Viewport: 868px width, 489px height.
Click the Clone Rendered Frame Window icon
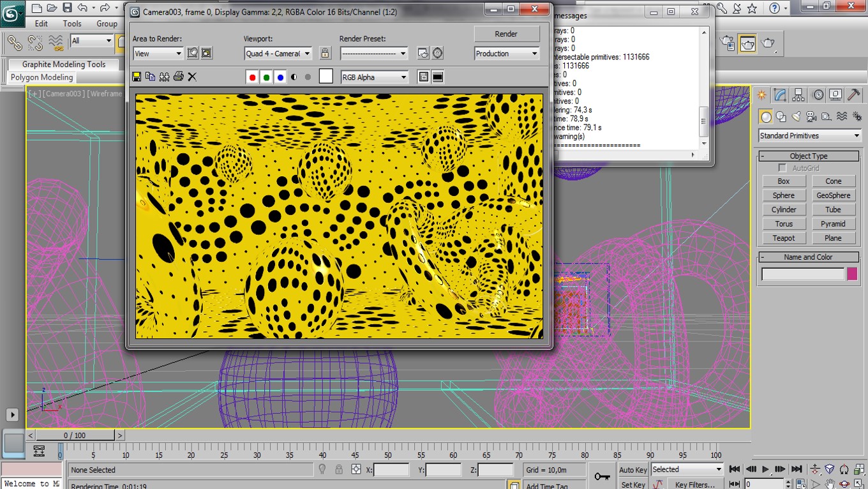coord(165,77)
